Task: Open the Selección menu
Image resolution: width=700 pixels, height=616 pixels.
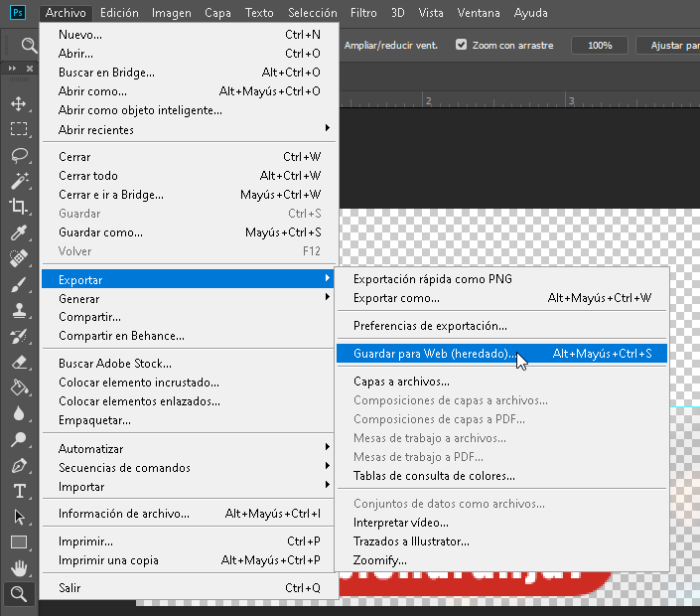Action: (313, 13)
